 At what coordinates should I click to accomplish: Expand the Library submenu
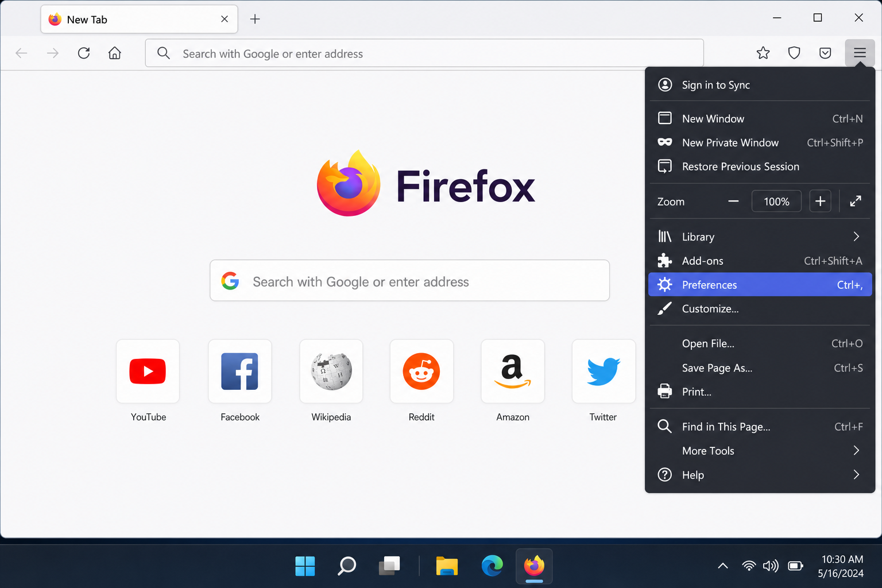(760, 237)
